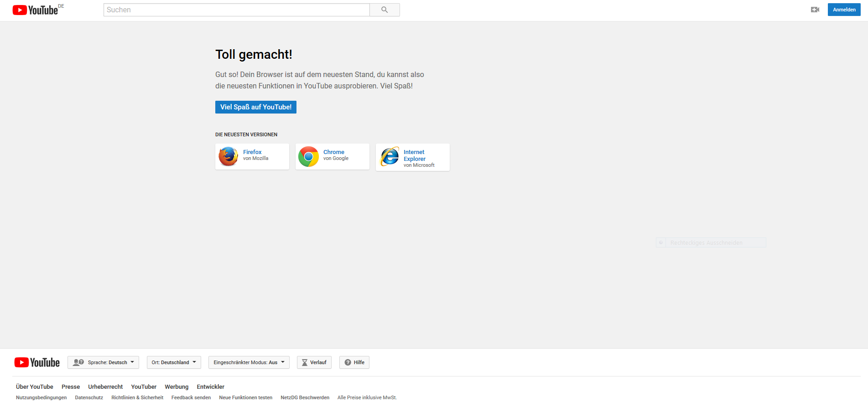Open the Datenschutz link

tap(89, 397)
